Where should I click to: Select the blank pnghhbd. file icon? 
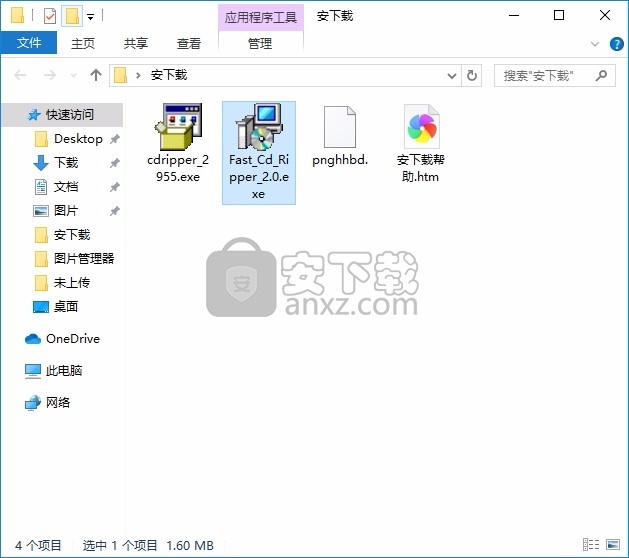(x=340, y=127)
